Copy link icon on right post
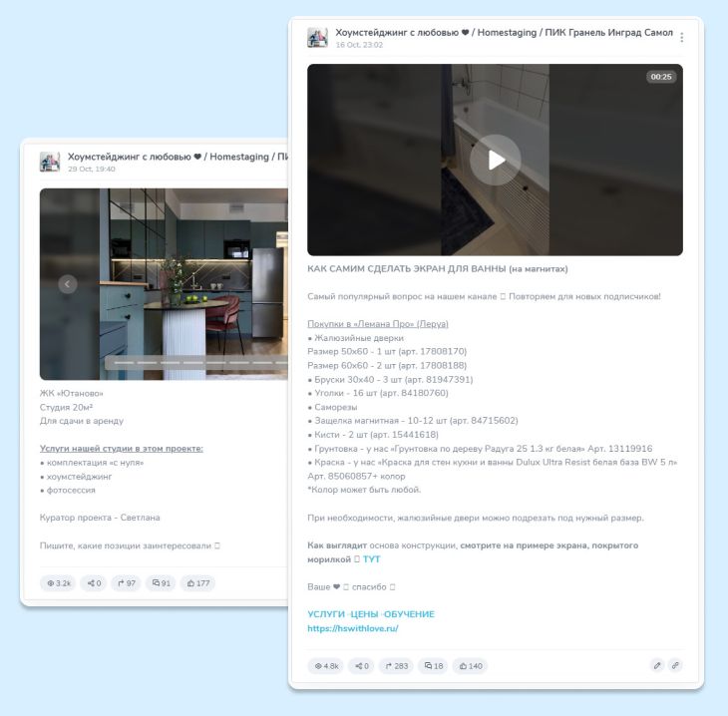Image resolution: width=728 pixels, height=716 pixels. coord(675,665)
